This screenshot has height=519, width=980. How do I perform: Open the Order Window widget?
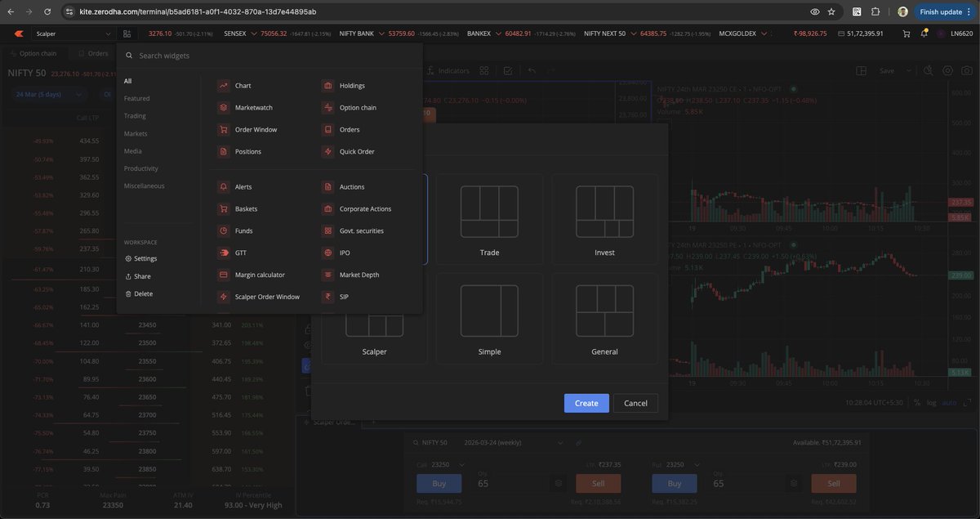point(247,130)
